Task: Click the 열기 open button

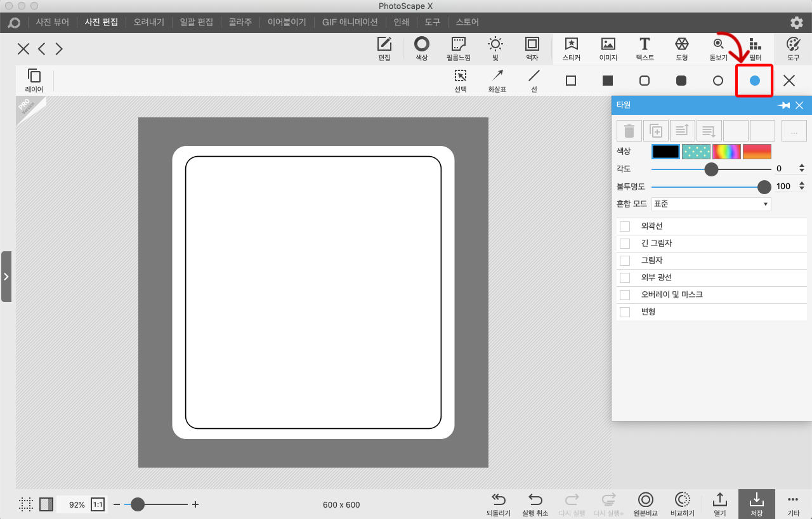Action: click(x=719, y=504)
